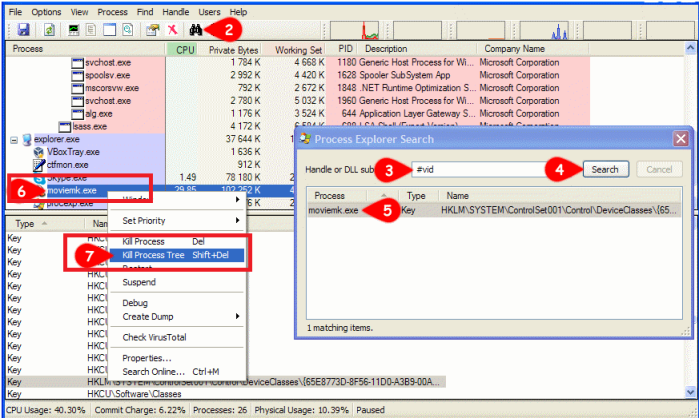Sort by the Working Set column header
Image resolution: width=699 pixels, height=418 pixels.
295,49
